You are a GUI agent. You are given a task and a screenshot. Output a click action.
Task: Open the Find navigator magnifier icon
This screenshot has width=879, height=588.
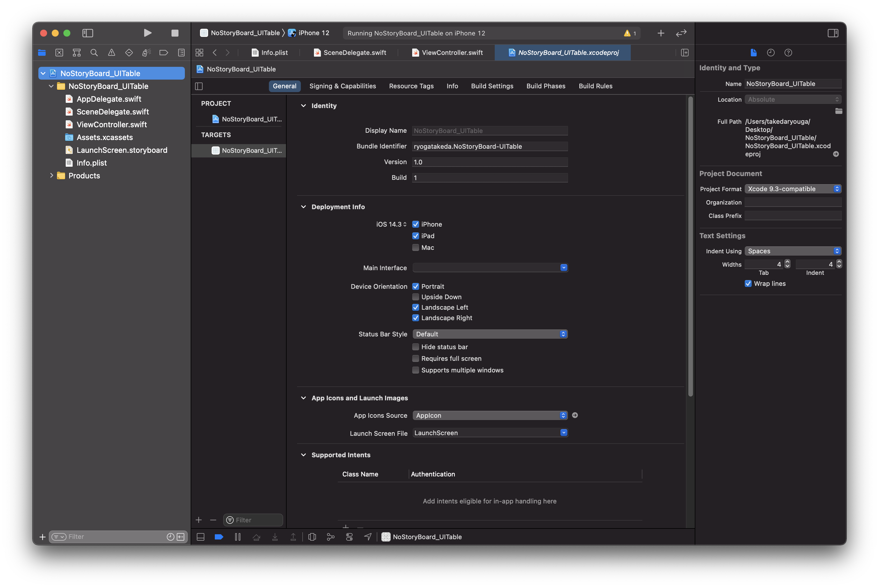(94, 53)
